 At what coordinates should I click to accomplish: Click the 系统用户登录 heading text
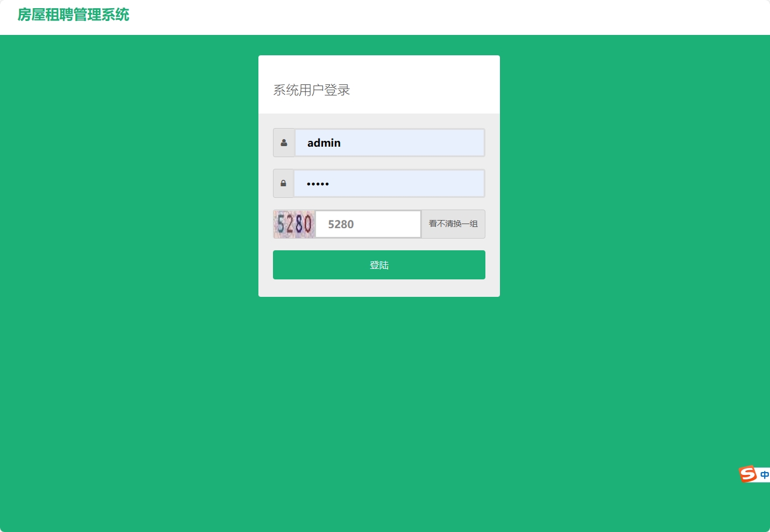coord(311,90)
